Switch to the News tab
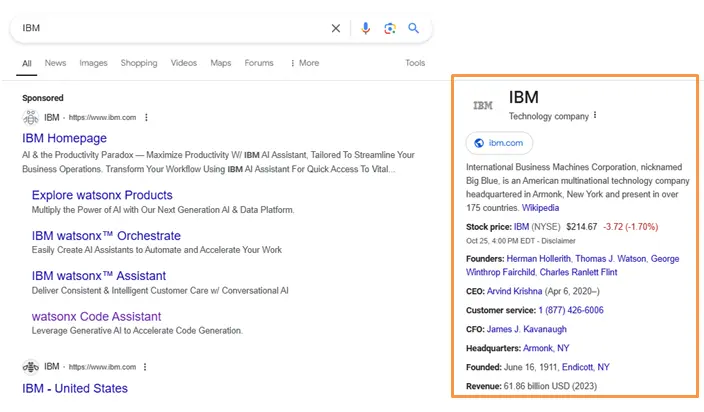Image resolution: width=704 pixels, height=412 pixels. pyautogui.click(x=55, y=63)
